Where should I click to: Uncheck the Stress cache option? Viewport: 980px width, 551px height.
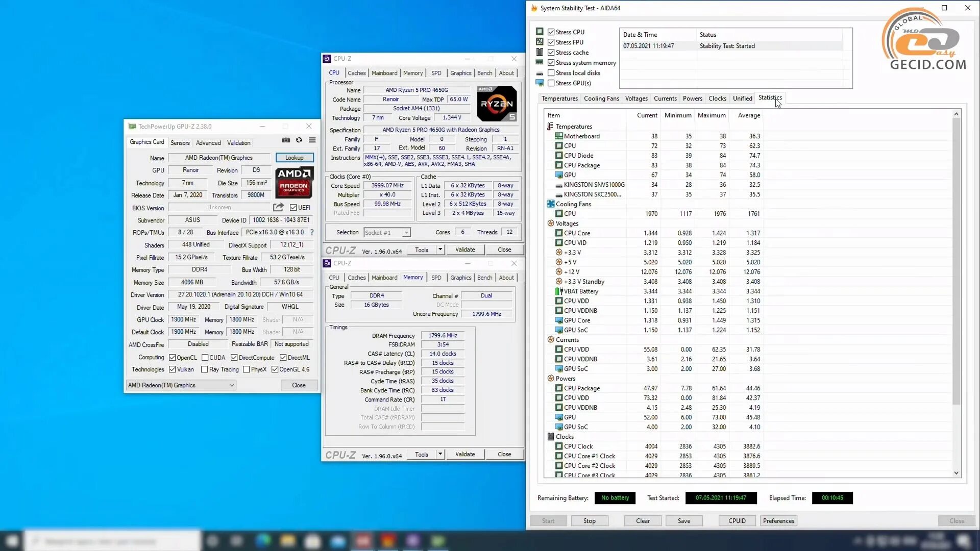pyautogui.click(x=551, y=53)
